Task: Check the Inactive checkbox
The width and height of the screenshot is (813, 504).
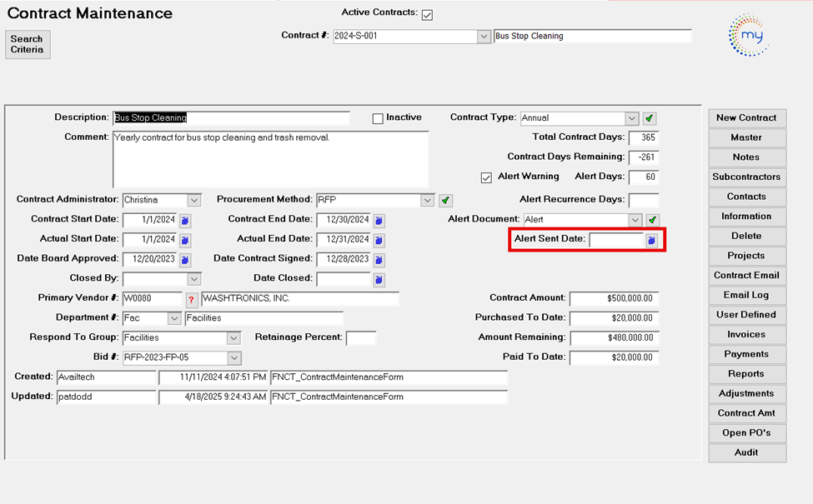Action: coord(378,118)
